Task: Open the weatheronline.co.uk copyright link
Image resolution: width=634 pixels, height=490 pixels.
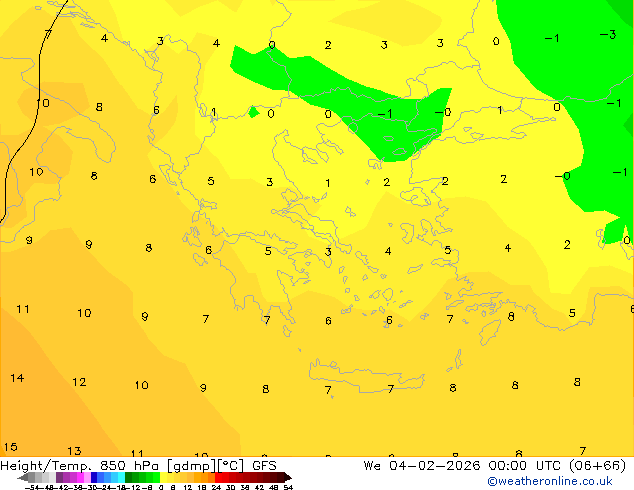Action: click(550, 481)
